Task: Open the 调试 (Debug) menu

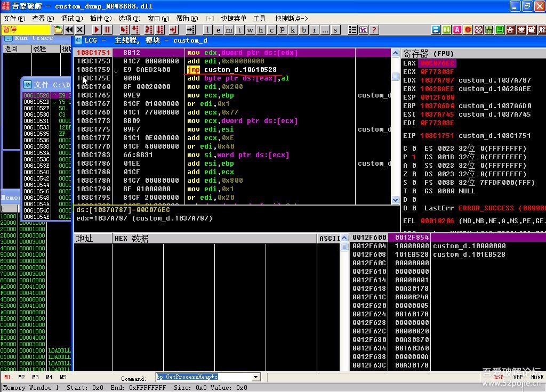Action: point(72,19)
